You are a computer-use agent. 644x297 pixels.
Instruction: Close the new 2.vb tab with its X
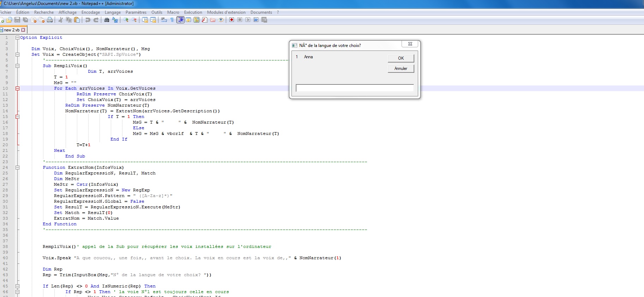coord(23,30)
